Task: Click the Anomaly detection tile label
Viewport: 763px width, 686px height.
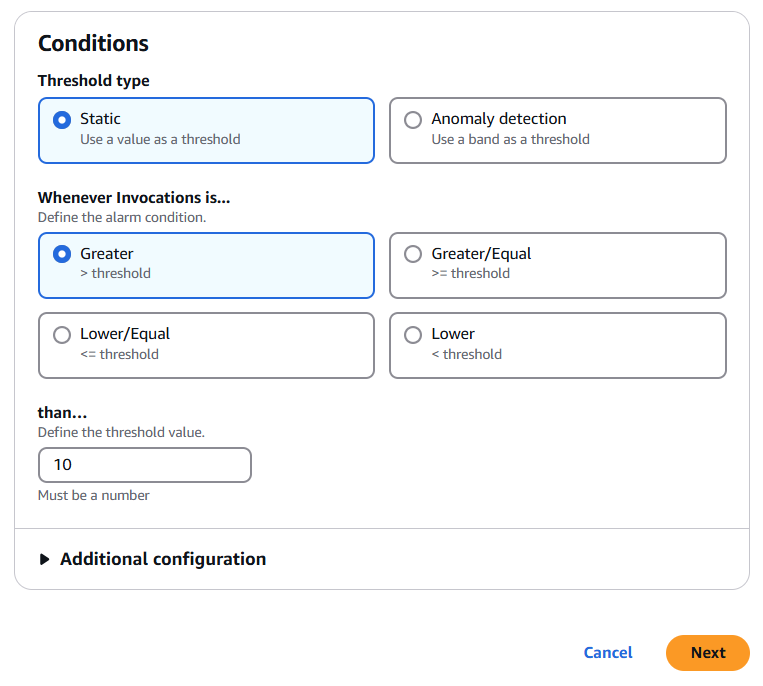Action: click(498, 119)
